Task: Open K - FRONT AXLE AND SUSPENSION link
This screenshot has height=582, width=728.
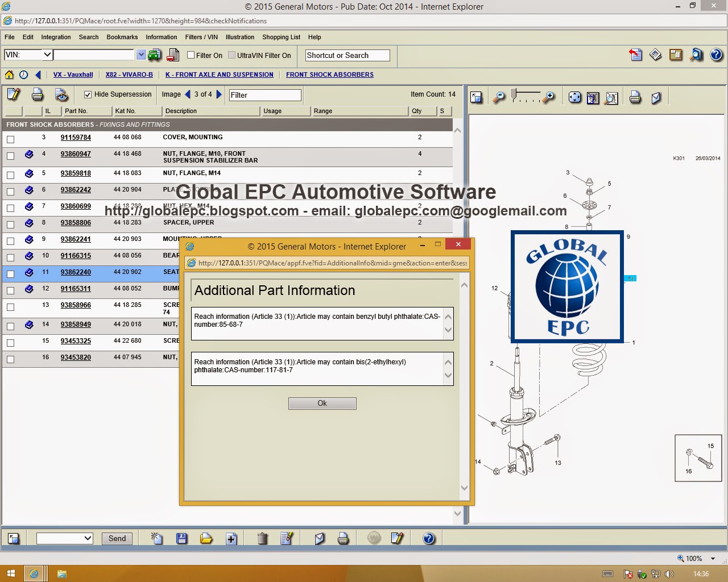Action: [220, 74]
